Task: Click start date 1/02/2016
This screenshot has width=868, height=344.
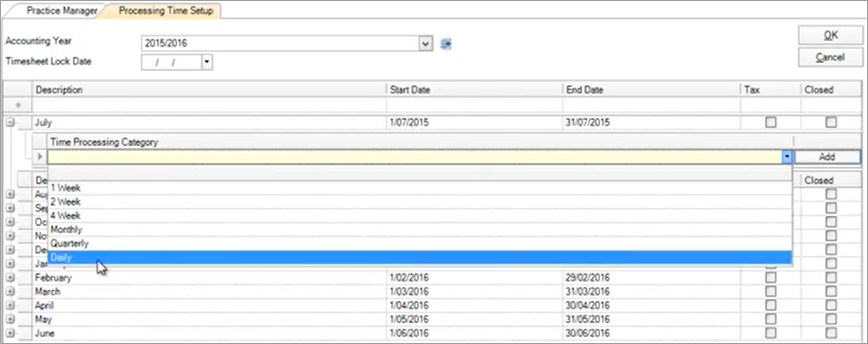Action: coord(409,277)
